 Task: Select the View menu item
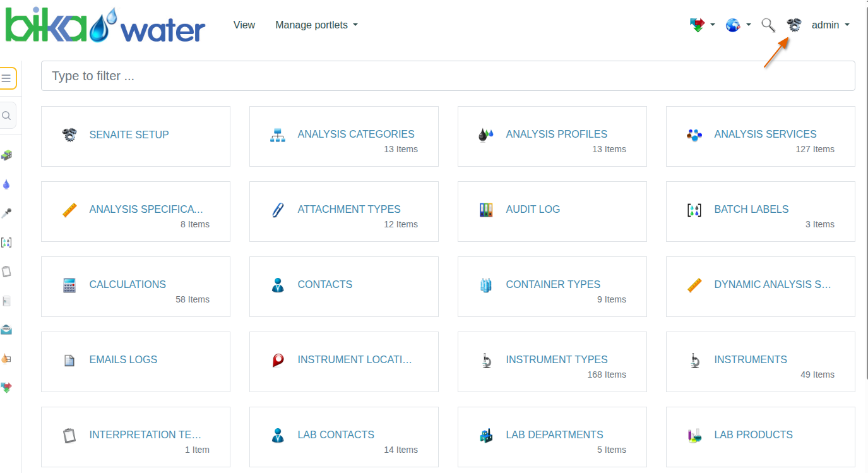click(244, 25)
